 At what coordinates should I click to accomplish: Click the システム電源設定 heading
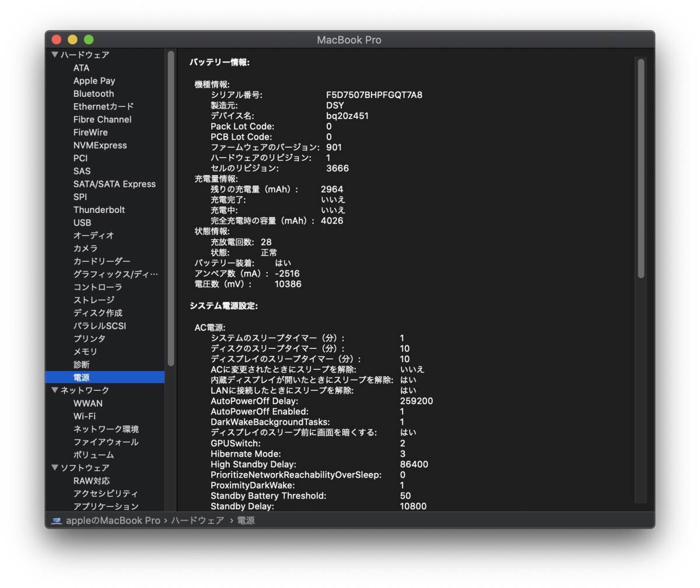[223, 306]
